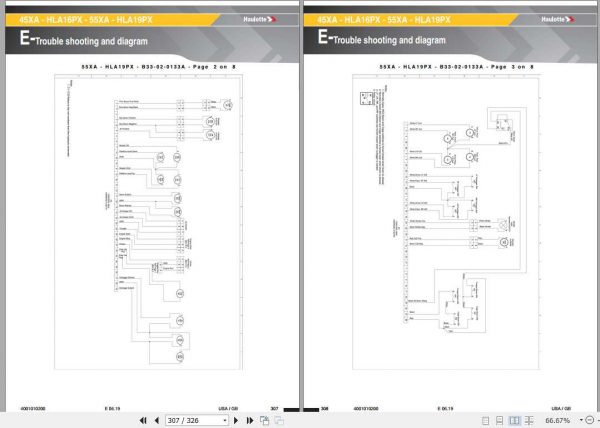600x428 pixels.
Task: Click the page number 308 in the right page footer
Action: pos(324,408)
